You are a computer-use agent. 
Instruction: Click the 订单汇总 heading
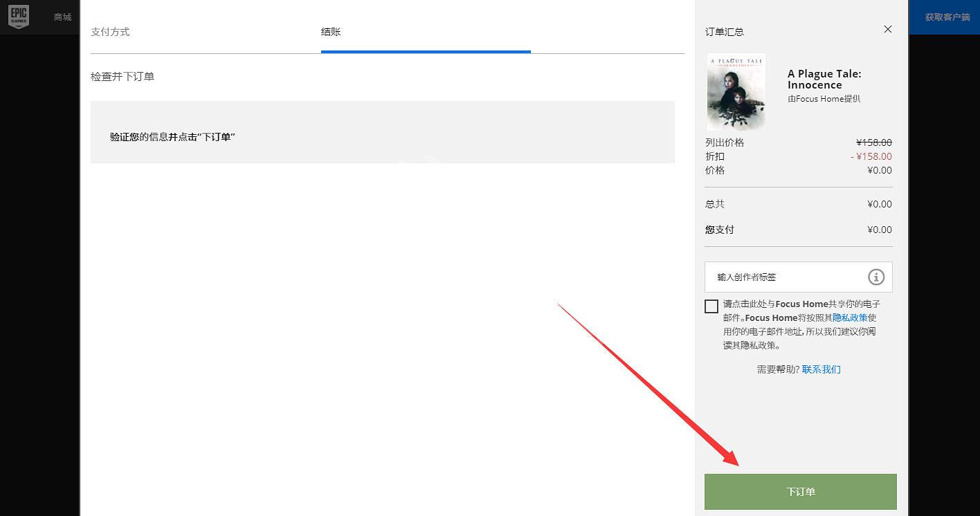pos(725,32)
